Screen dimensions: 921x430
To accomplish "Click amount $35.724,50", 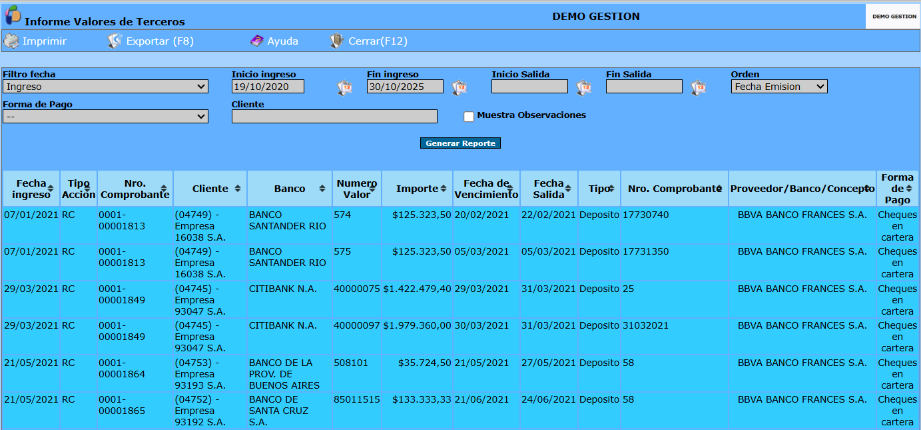I will [424, 362].
